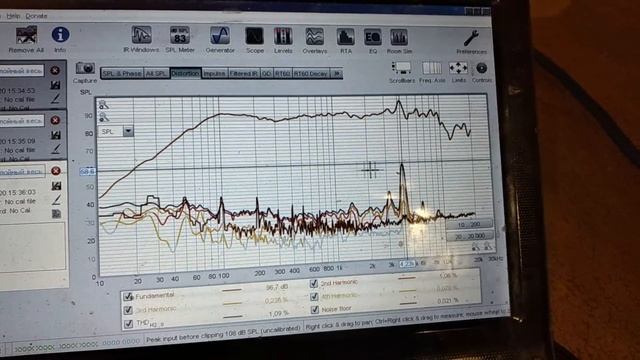This screenshot has height=360, width=640.
Task: Save the 15:35:09 measurement via floppy icon
Action: pyautogui.click(x=56, y=135)
